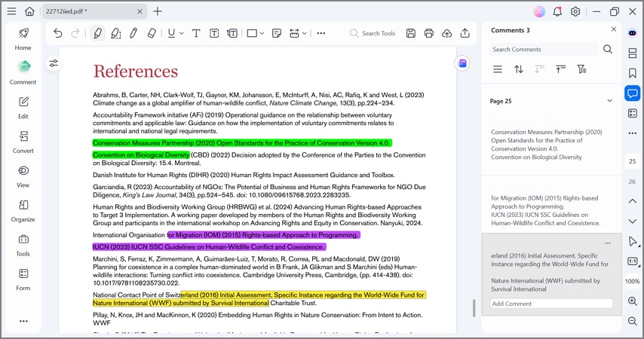Image resolution: width=644 pixels, height=339 pixels.
Task: Select the IUCN 2023 highlight comment
Action: tap(551, 204)
